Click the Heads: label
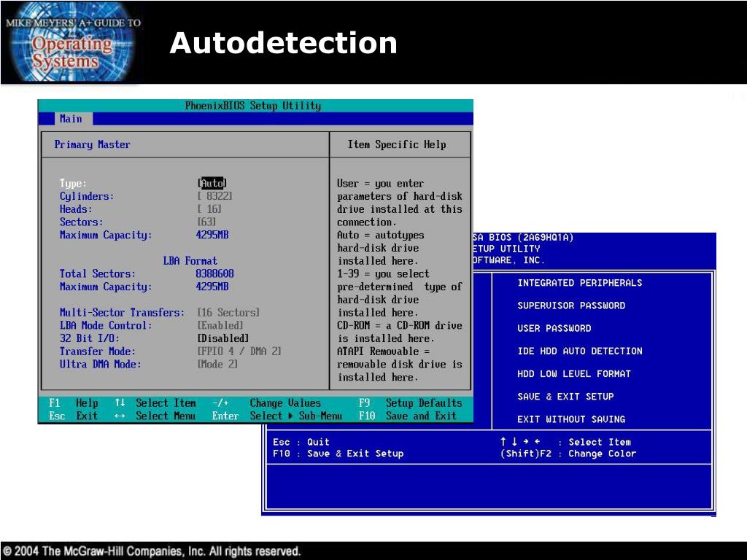 pos(76,209)
